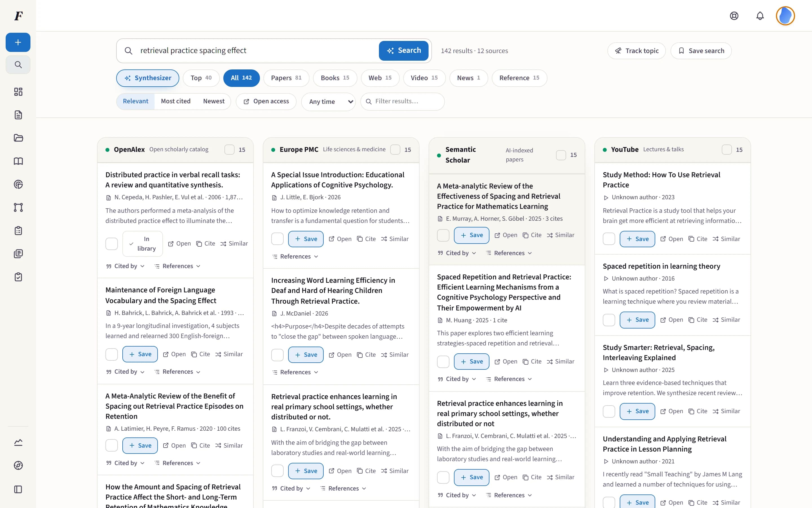Click the blue plus new item button
Viewport: 812px width, 508px height.
(18, 42)
